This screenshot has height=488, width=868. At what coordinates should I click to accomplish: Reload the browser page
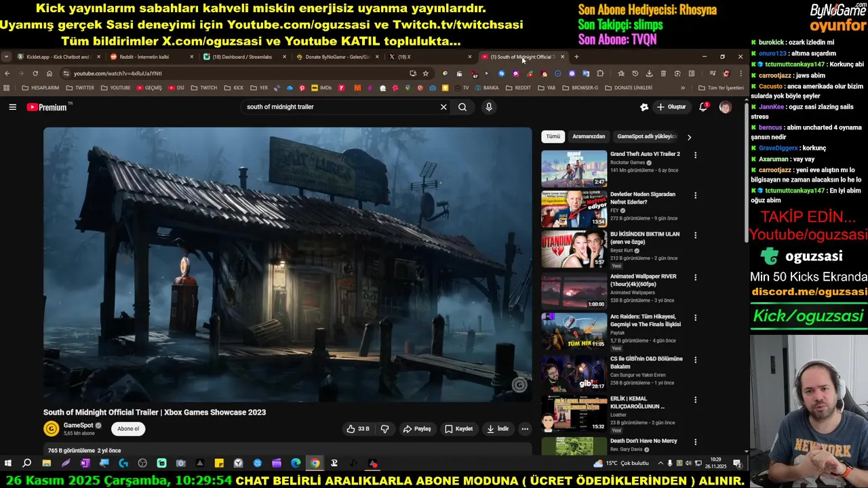click(35, 73)
